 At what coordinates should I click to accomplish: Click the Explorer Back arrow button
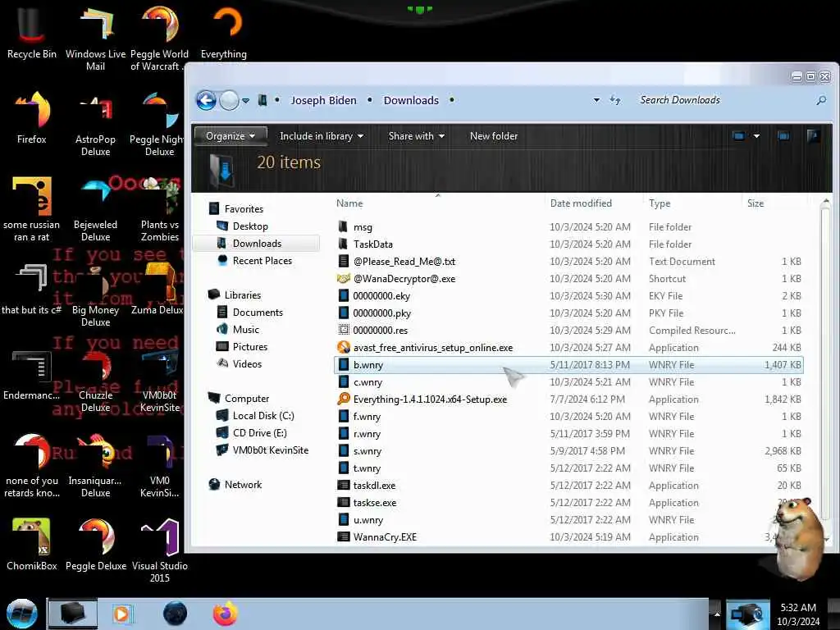click(x=206, y=100)
